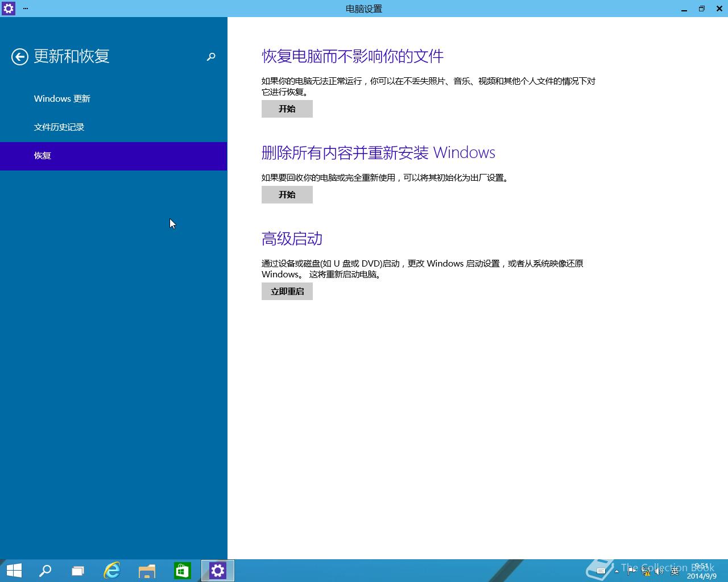Open search with the magnifier in the sidebar
The width and height of the screenshot is (728, 582).
tap(211, 57)
